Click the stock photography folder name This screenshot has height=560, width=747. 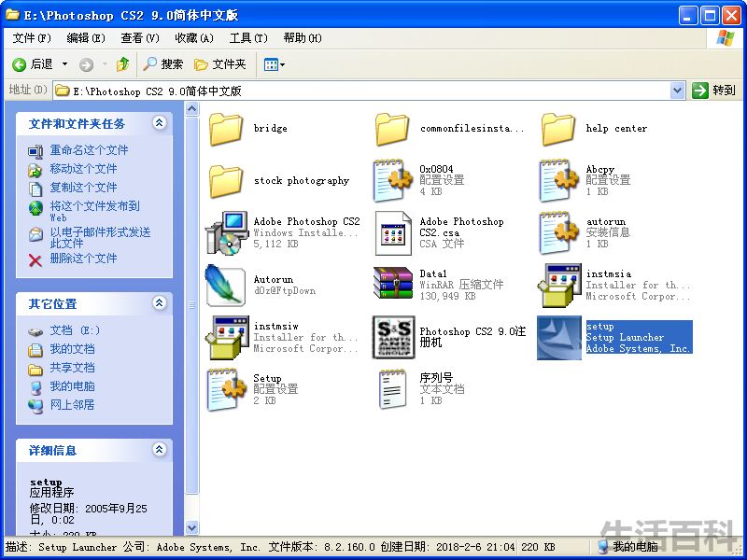[x=301, y=181]
